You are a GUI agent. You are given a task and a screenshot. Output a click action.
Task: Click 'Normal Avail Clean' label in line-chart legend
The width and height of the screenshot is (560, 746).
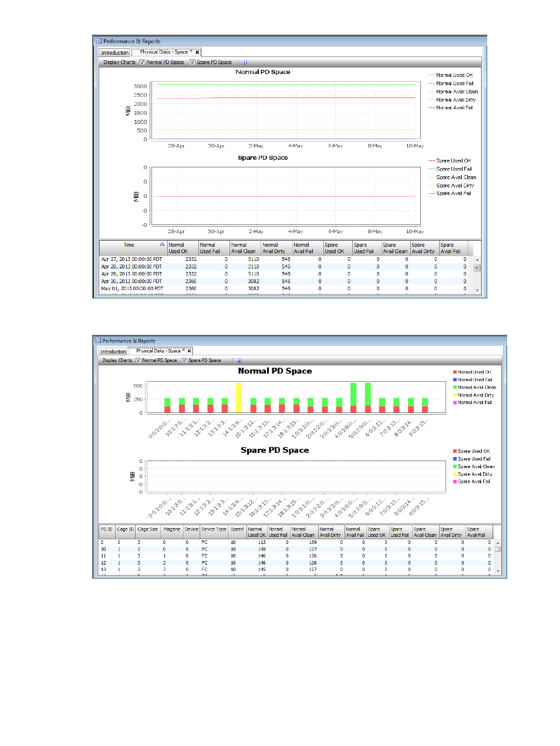pyautogui.click(x=457, y=92)
